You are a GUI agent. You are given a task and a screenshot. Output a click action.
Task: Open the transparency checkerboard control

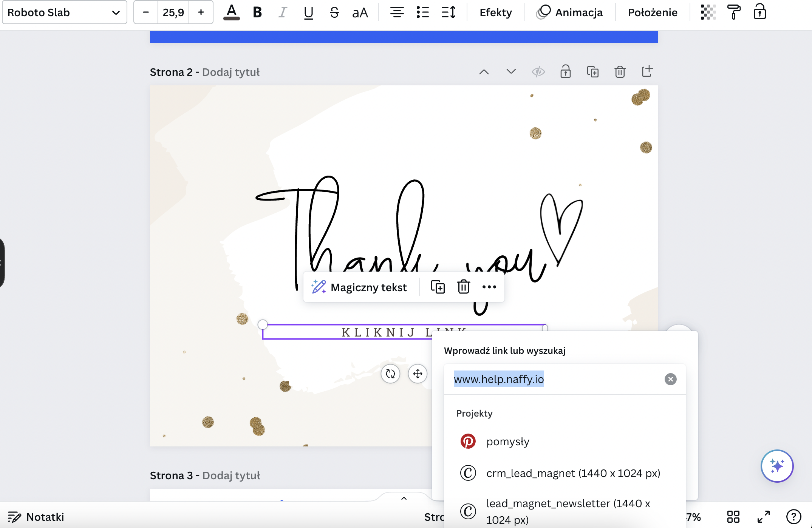click(x=708, y=12)
